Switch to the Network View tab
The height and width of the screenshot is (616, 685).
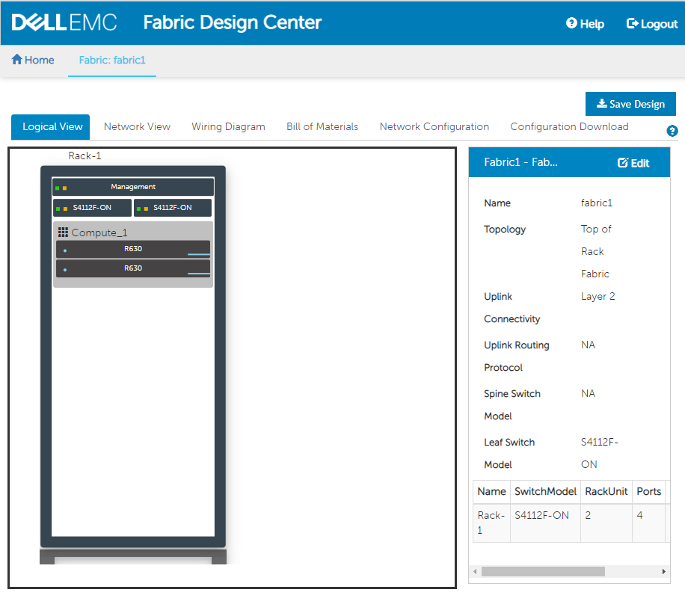pos(137,127)
